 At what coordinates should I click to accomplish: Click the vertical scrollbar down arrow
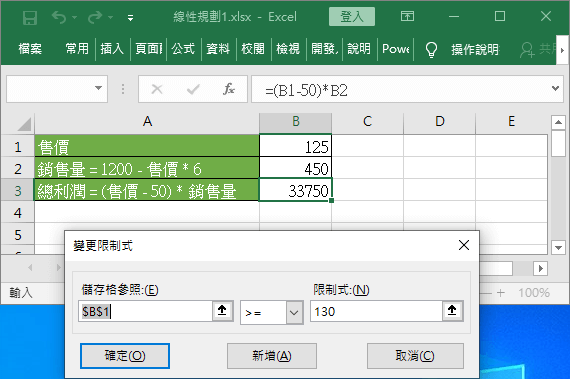(x=558, y=247)
